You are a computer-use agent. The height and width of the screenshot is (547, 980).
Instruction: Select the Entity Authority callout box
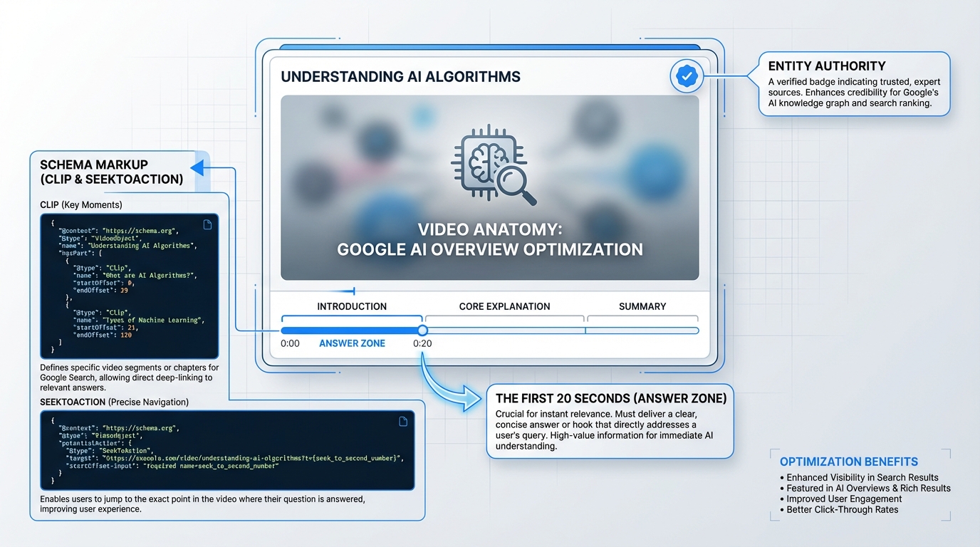coord(854,83)
